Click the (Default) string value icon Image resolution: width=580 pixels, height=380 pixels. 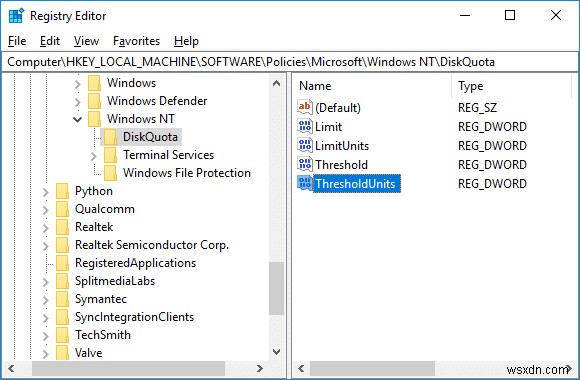[305, 108]
